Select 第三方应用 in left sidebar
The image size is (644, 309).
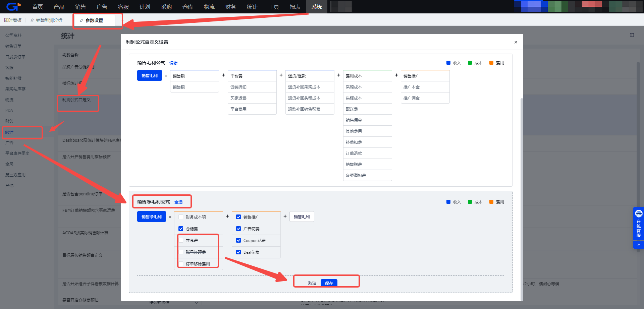tap(15, 175)
